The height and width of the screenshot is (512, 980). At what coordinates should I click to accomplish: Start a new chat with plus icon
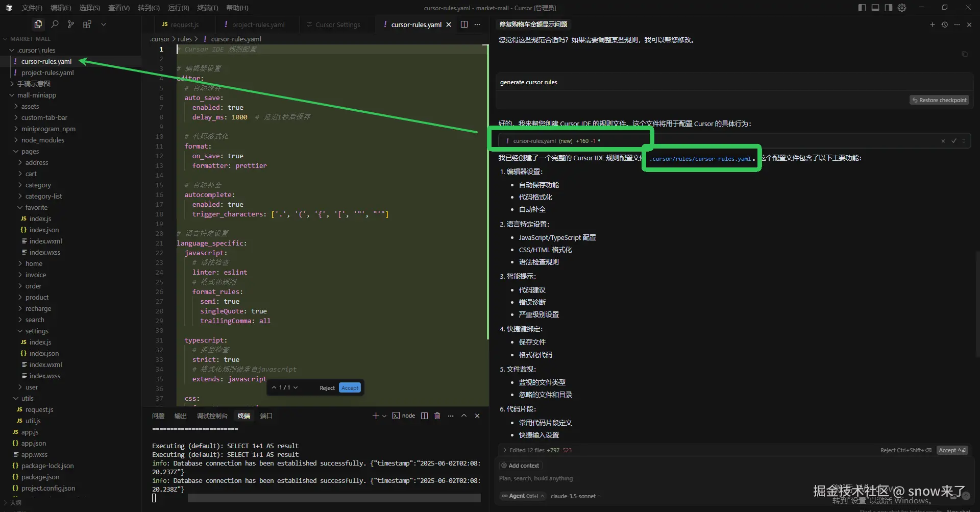(933, 25)
